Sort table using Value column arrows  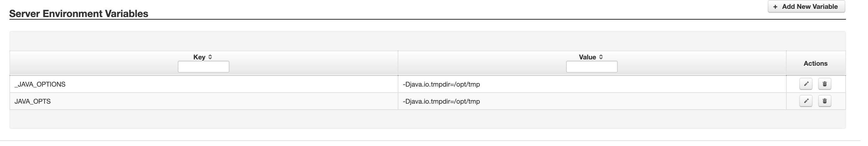point(600,57)
